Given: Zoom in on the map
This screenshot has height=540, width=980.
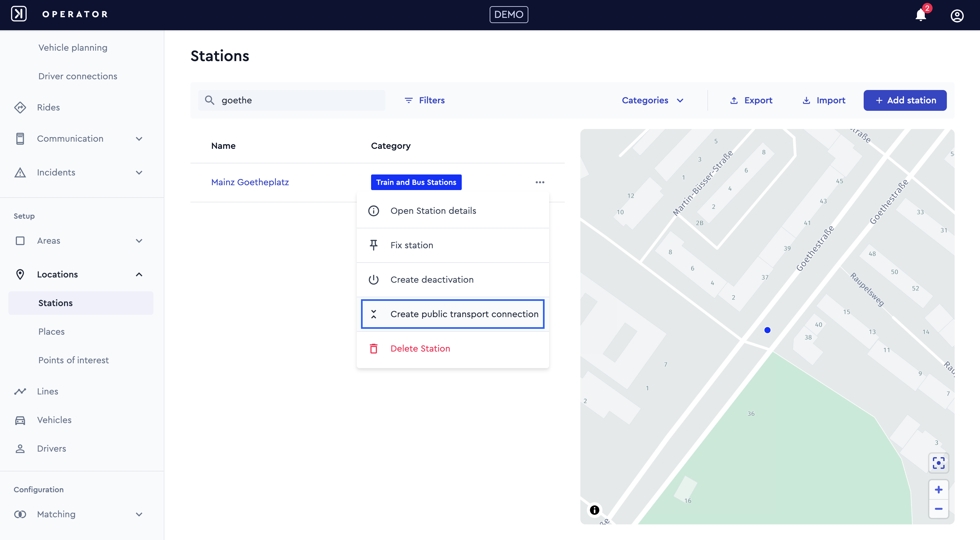Looking at the screenshot, I should tap(938, 489).
